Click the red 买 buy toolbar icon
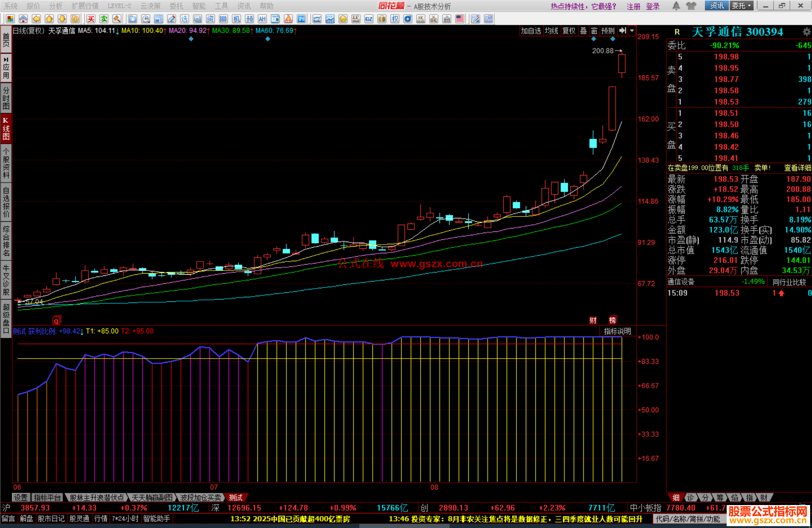812x528 pixels. [91, 19]
